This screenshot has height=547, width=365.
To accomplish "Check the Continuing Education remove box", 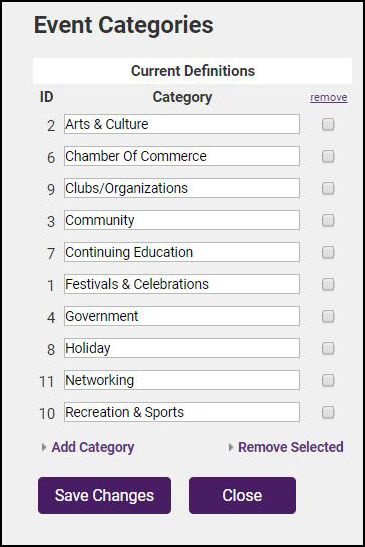I will pos(328,252).
